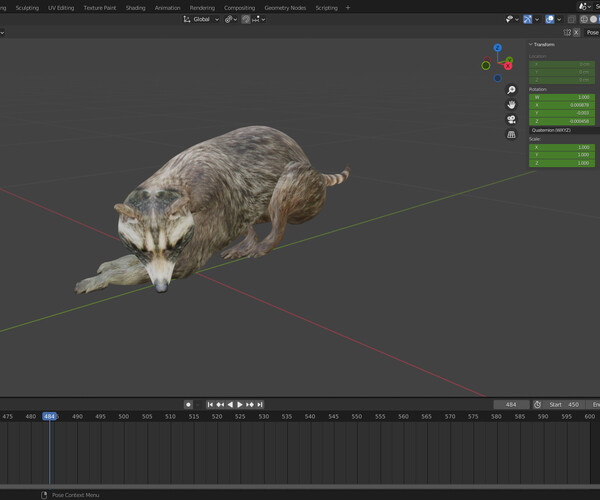Click the playhead marker at frame 484
Viewport: 600px width, 500px height.
[x=49, y=416]
